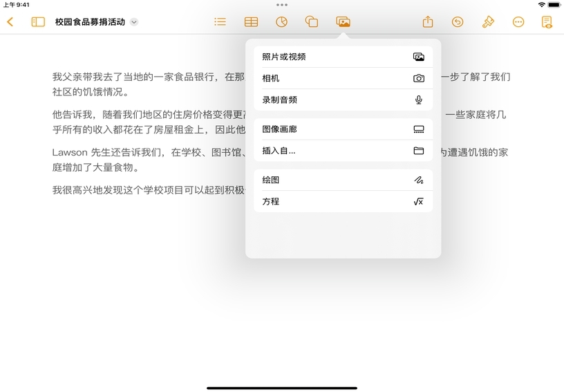This screenshot has height=392, width=564.
Task: Close the insert media popover via media icon
Action: pyautogui.click(x=343, y=22)
